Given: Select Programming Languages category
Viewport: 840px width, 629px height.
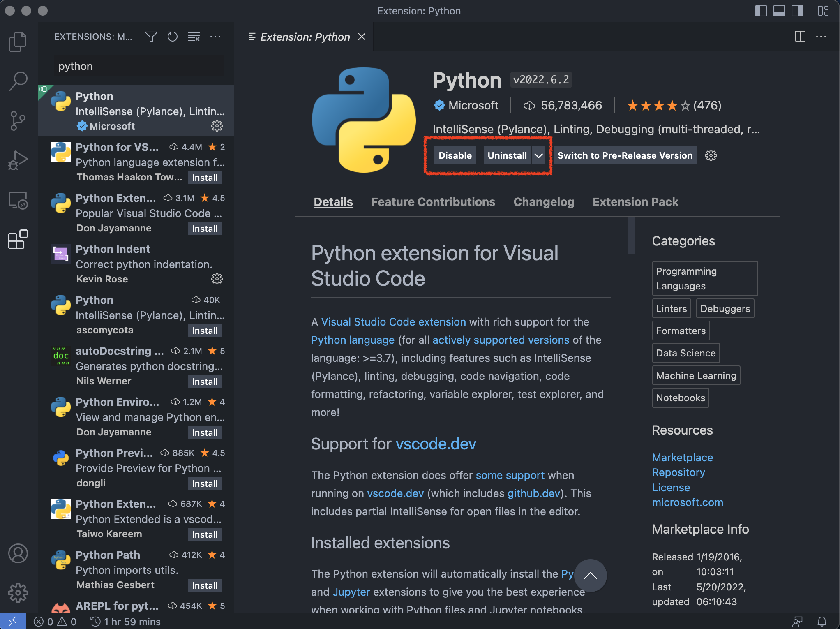Looking at the screenshot, I should coord(705,278).
